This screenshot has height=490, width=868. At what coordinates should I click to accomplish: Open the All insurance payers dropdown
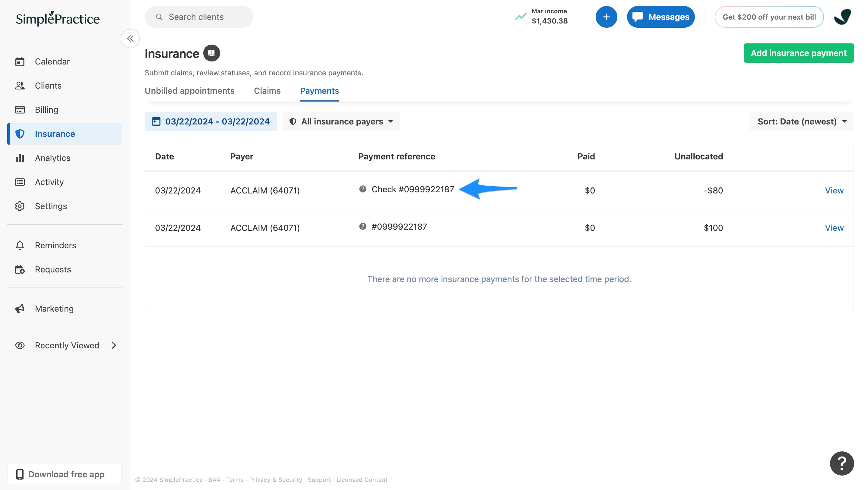(x=341, y=121)
